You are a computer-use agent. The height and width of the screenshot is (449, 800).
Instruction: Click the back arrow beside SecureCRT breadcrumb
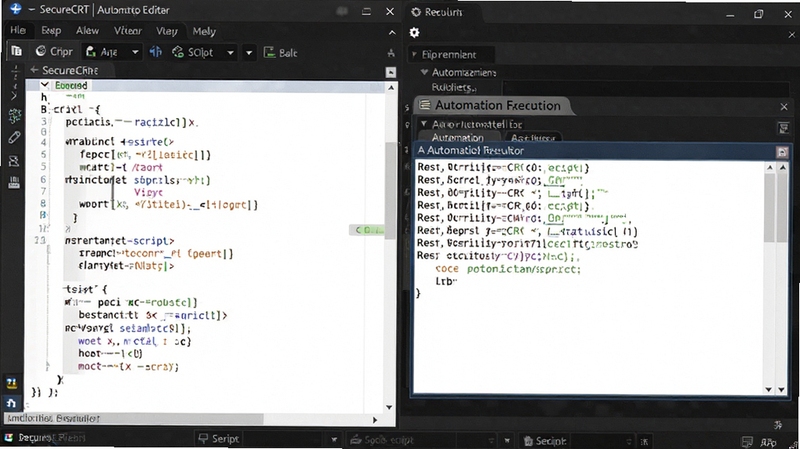coord(34,70)
